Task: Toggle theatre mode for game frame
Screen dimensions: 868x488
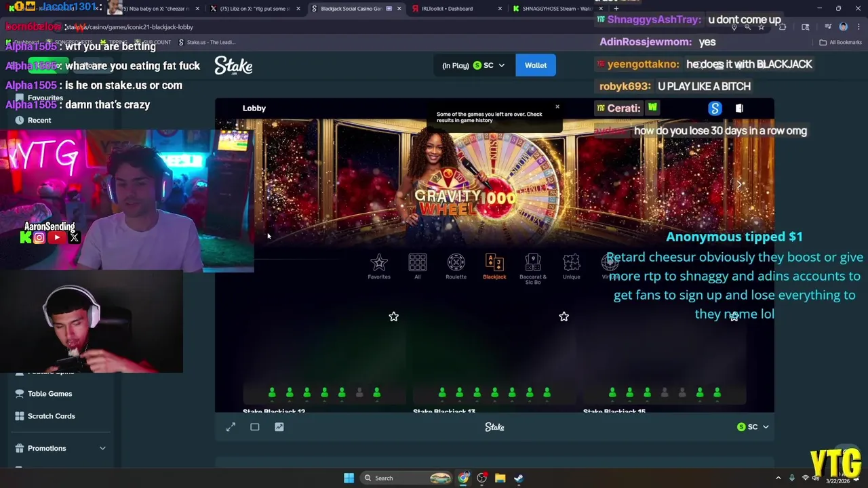Action: pyautogui.click(x=255, y=427)
